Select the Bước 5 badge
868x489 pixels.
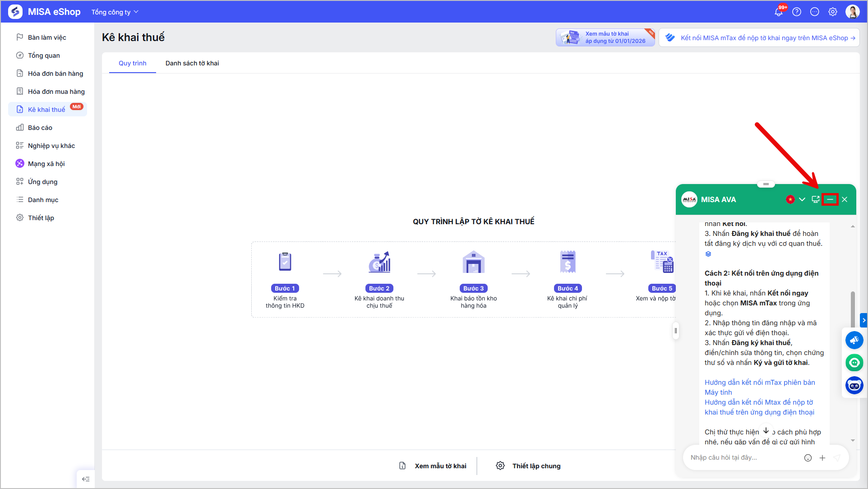click(x=662, y=288)
